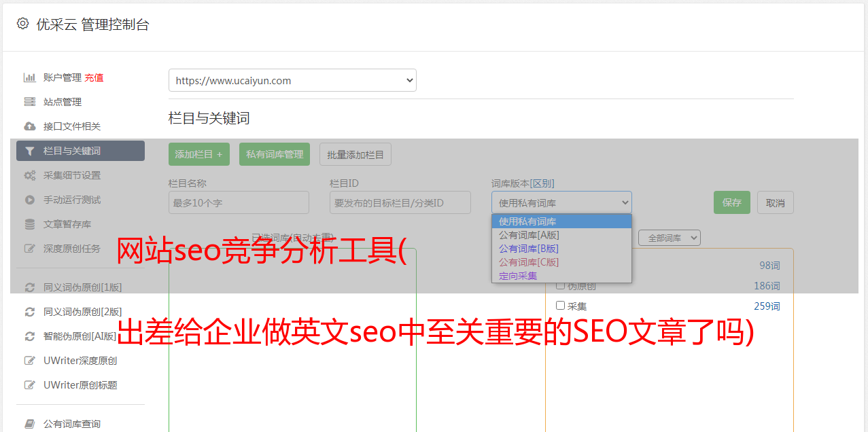Screen dimensions: 868x432
Task: Open 公有词库查询 in the sidebar
Action: (72, 424)
